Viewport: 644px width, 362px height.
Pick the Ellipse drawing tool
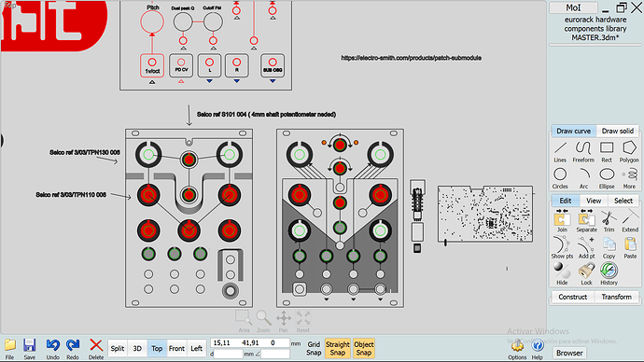coord(607,178)
